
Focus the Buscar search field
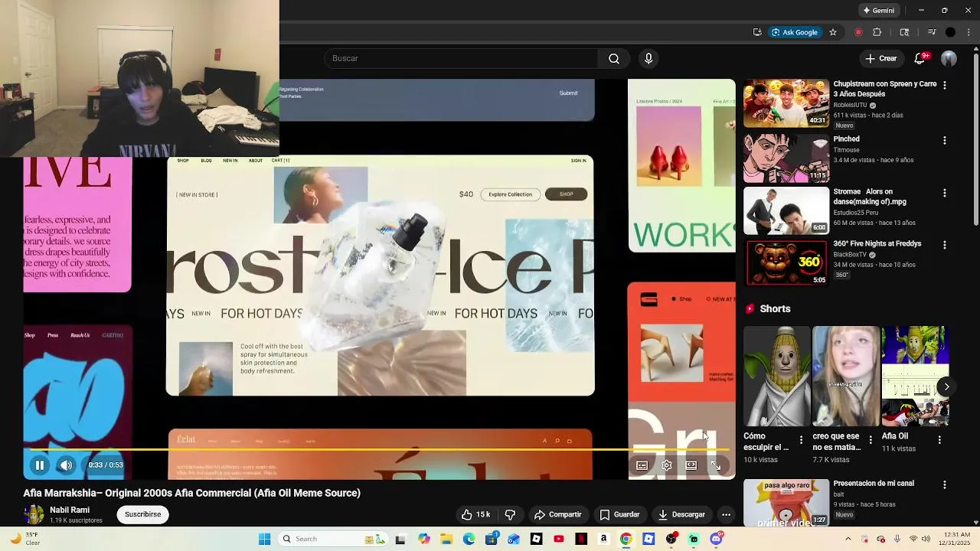click(462, 58)
